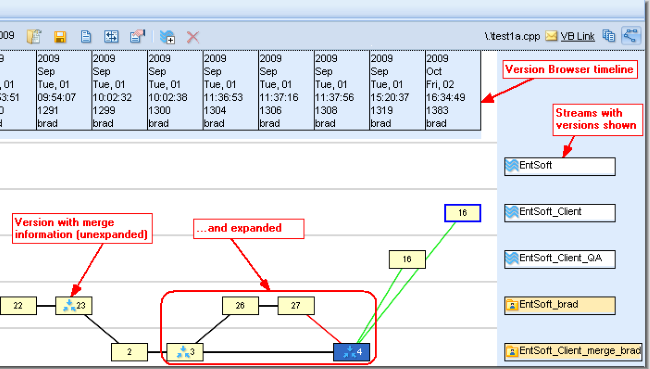Select timeline column transaction 1319
650x369 pixels.
pyautogui.click(x=397, y=90)
